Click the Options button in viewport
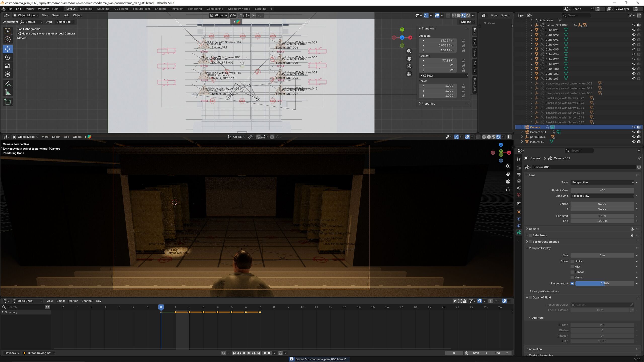The width and height of the screenshot is (644, 362). click(x=467, y=22)
